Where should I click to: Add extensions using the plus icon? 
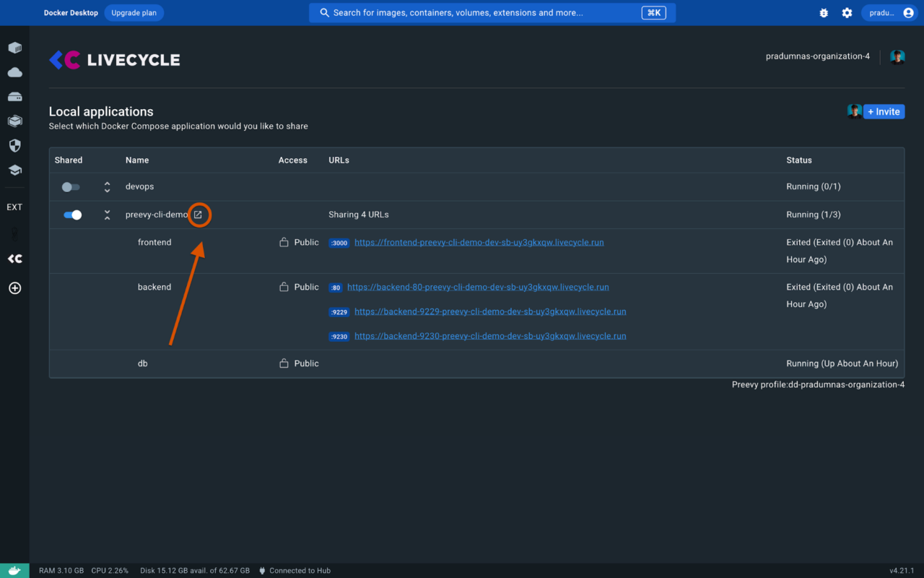pos(15,288)
